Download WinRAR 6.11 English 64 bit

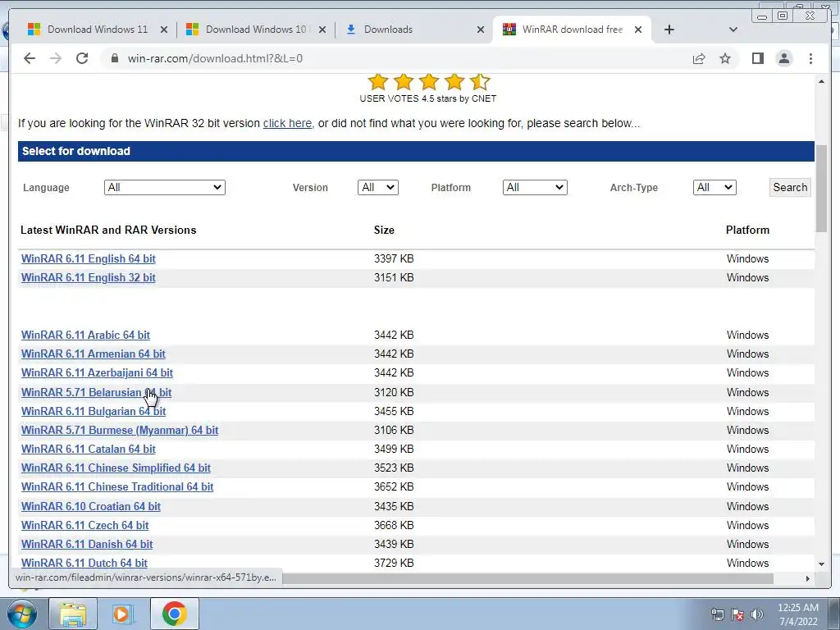tap(89, 258)
